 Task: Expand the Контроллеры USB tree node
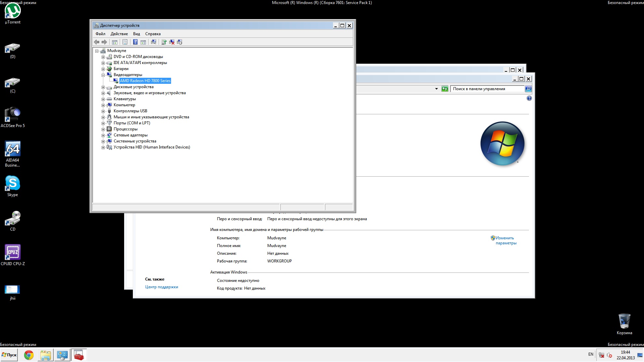(103, 111)
